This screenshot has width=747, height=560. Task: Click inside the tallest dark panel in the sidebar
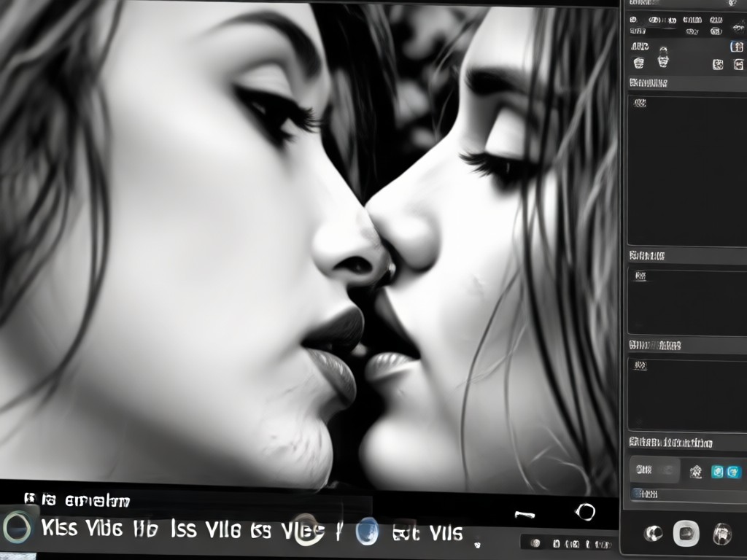coord(687,170)
